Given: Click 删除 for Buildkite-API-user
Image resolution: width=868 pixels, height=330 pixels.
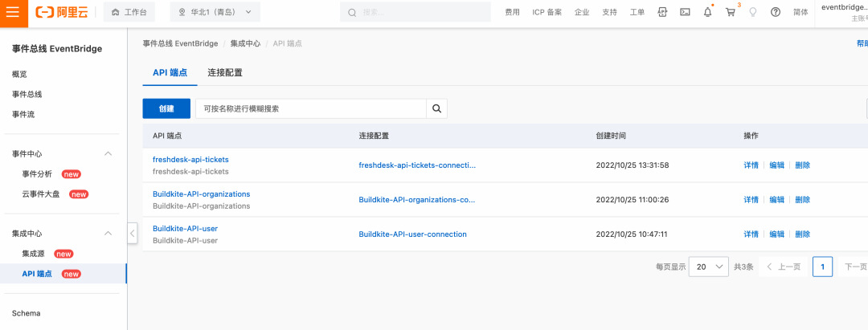Looking at the screenshot, I should 803,234.
